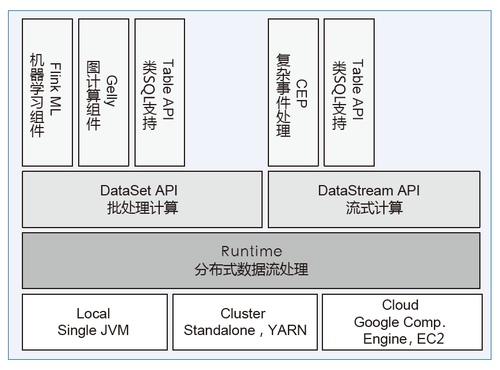Click the Cloud Google Comp. Engine, EC2 box
This screenshot has width=500, height=370.
point(402,322)
